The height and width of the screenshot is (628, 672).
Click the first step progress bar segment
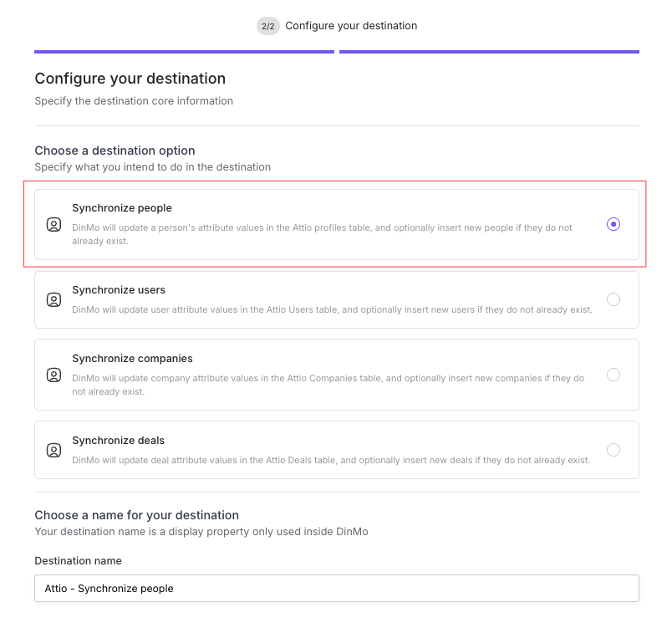pyautogui.click(x=184, y=52)
